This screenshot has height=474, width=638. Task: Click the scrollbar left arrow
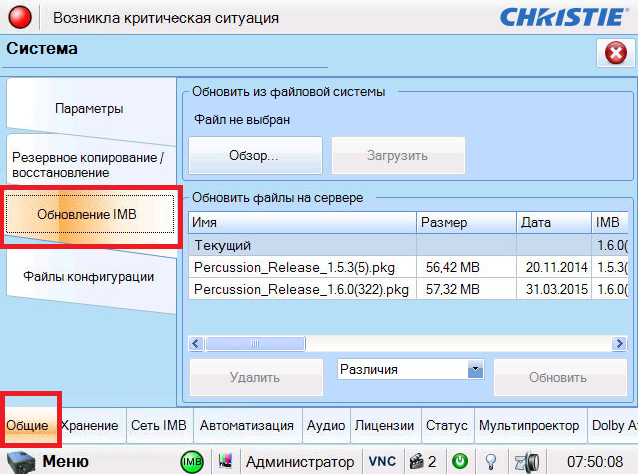click(x=196, y=344)
